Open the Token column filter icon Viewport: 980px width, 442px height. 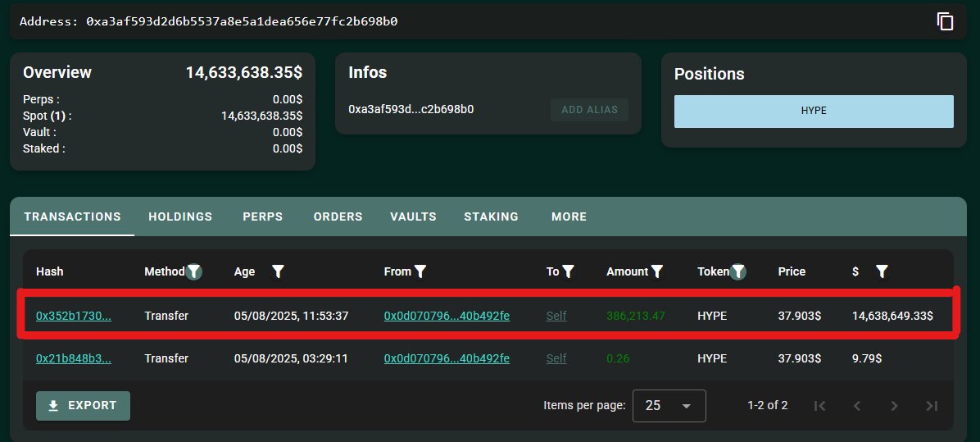738,271
